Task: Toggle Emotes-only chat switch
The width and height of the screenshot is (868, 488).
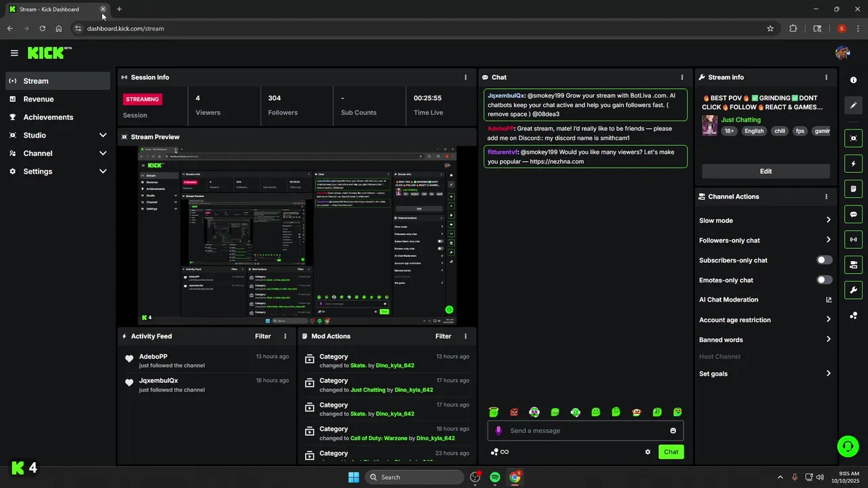Action: coord(825,280)
